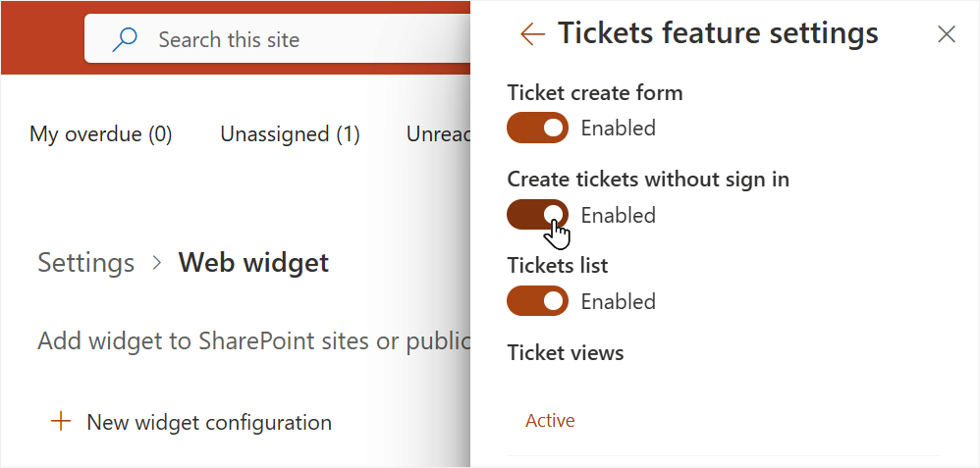Click Enabled label beside Tickets list toggle

click(618, 302)
